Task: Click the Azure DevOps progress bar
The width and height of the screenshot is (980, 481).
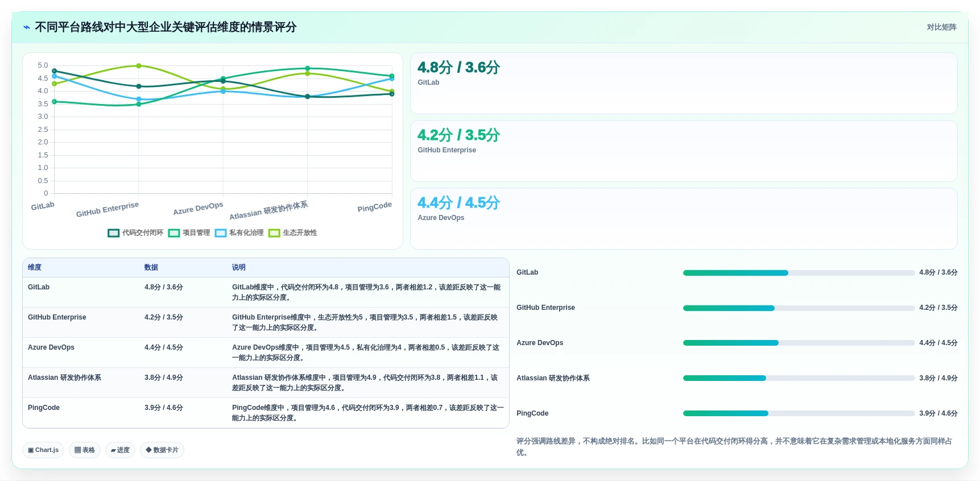Action: [799, 343]
